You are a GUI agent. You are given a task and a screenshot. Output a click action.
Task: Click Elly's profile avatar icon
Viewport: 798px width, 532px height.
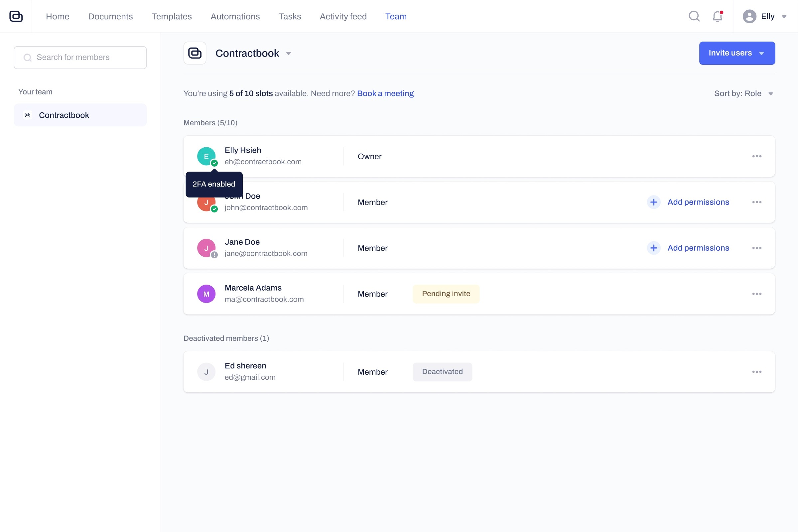749,16
